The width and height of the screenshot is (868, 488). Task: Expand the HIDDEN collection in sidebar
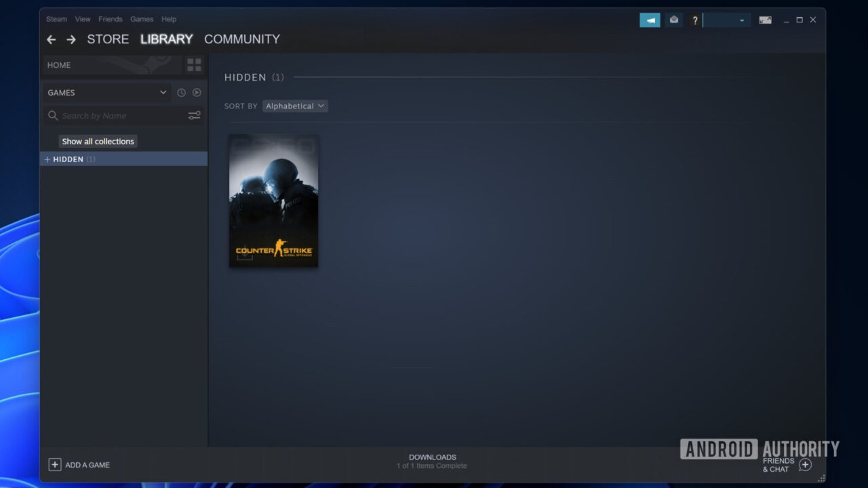[x=47, y=159]
